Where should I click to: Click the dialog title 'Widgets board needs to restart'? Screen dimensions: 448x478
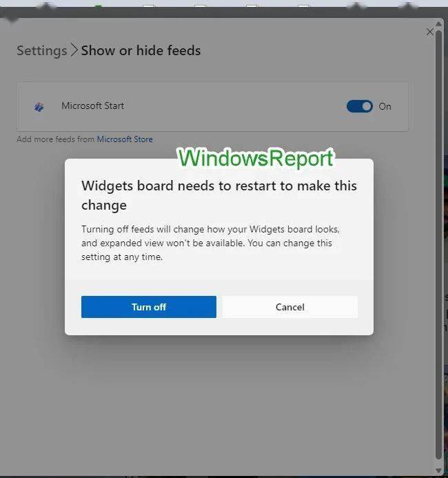click(219, 195)
